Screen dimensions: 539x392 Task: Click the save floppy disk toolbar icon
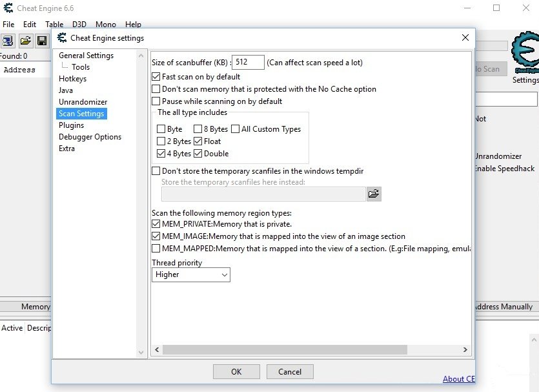[x=42, y=41]
